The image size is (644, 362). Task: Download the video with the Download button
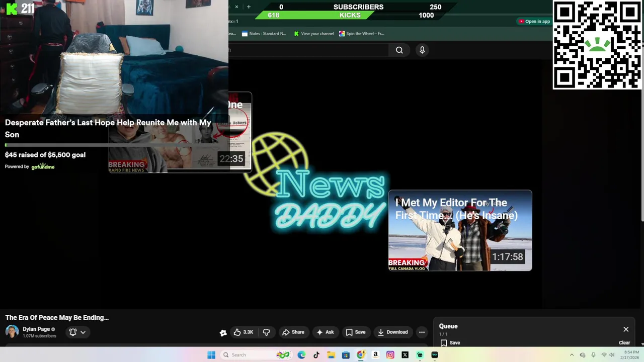(x=392, y=332)
